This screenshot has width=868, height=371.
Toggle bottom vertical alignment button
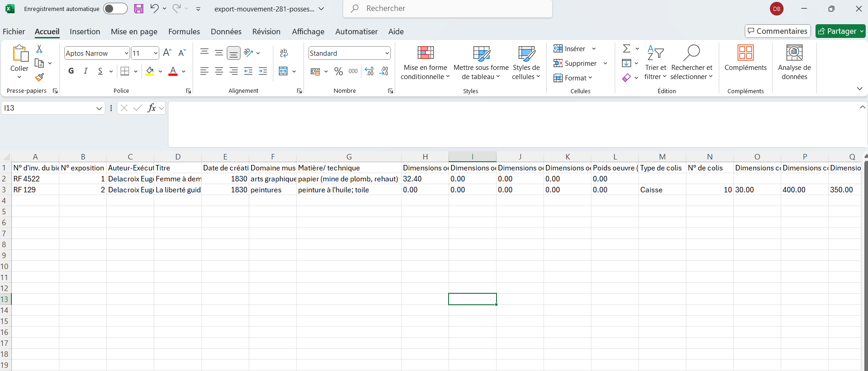pyautogui.click(x=234, y=53)
